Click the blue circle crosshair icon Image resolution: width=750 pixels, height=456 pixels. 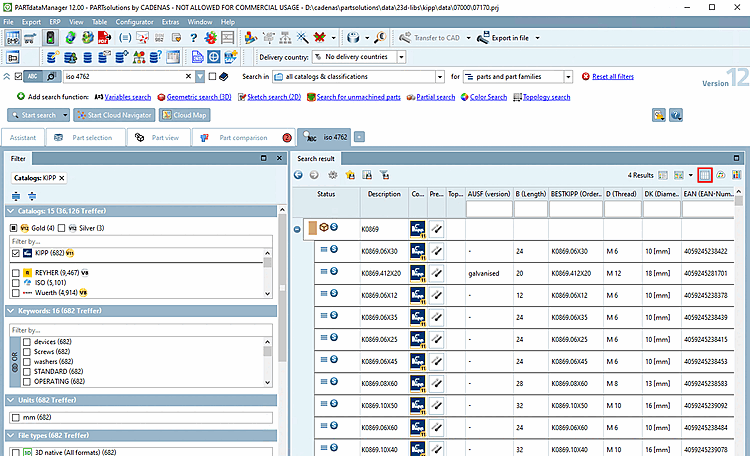tap(214, 57)
